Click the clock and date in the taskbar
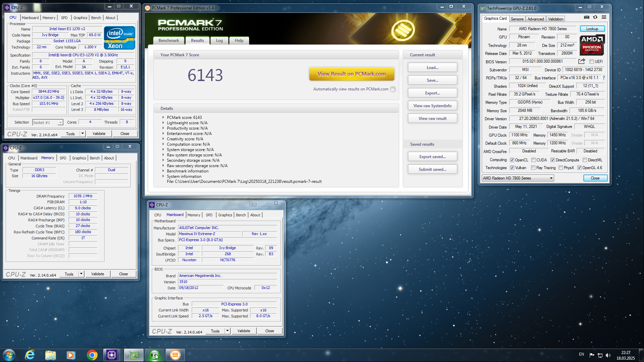This screenshot has height=362, width=644. 626,355
